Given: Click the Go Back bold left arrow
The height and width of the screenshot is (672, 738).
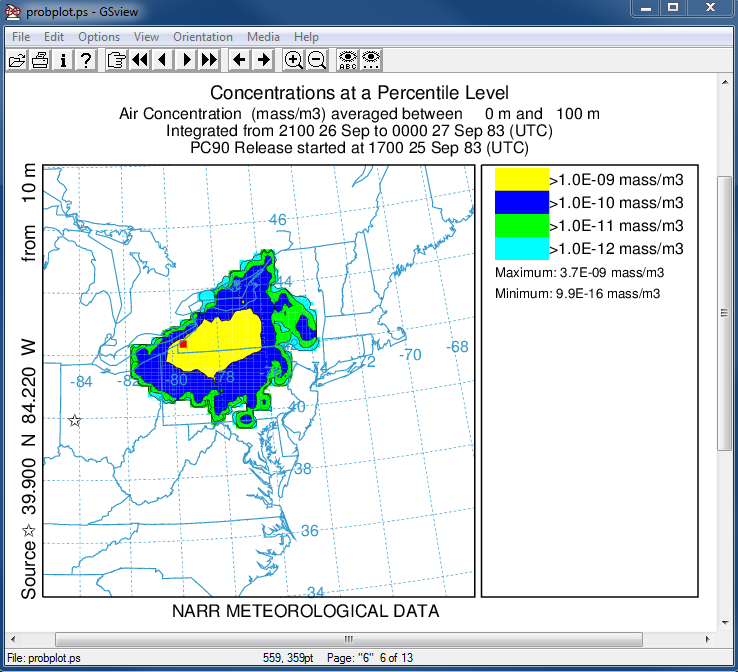Looking at the screenshot, I should coord(240,60).
